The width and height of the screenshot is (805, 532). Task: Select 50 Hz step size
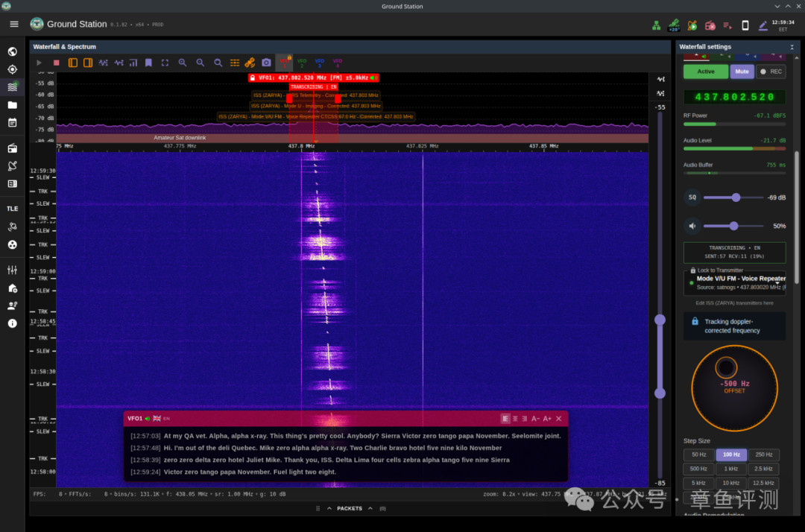point(698,455)
